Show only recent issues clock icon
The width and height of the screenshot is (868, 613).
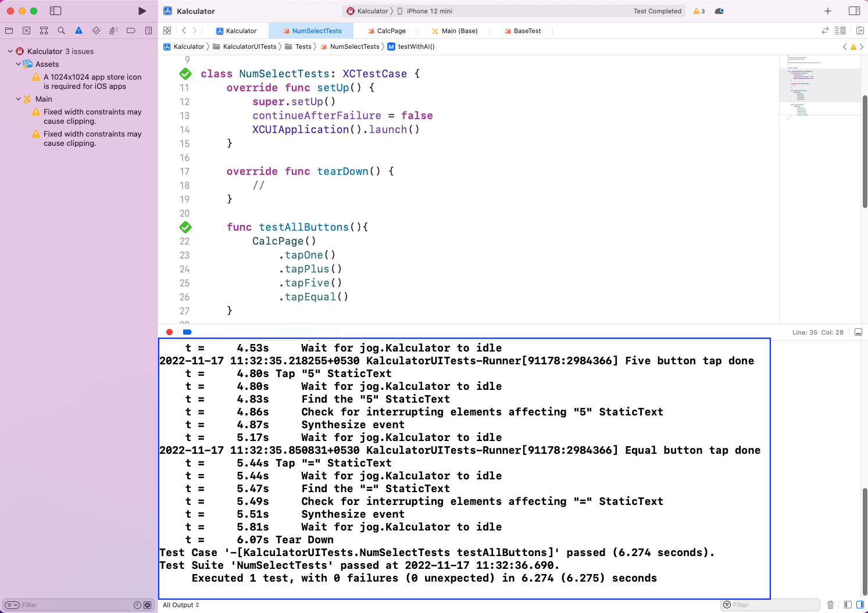(137, 605)
